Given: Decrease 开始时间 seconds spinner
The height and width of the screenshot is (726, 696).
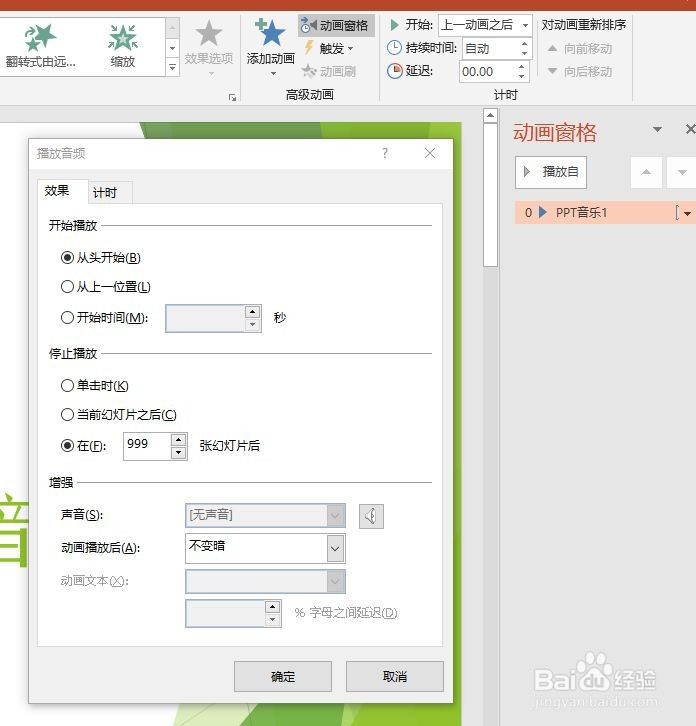Looking at the screenshot, I should coord(252,325).
